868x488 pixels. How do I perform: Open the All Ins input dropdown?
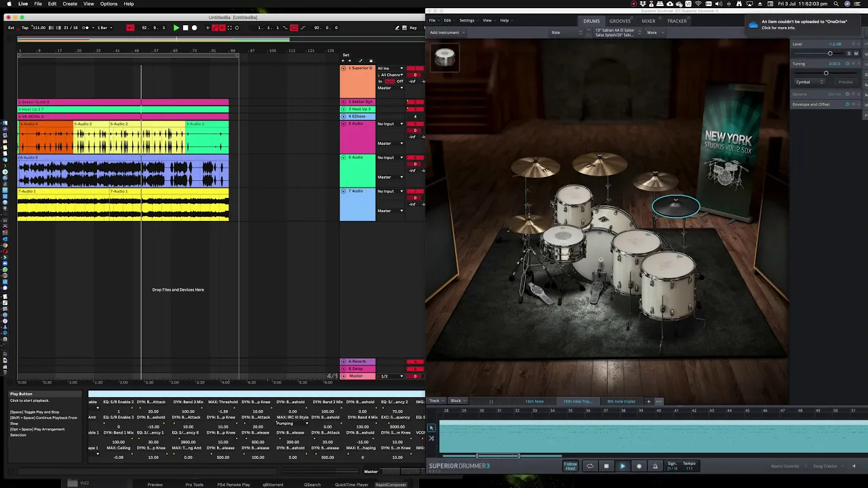[x=391, y=68]
